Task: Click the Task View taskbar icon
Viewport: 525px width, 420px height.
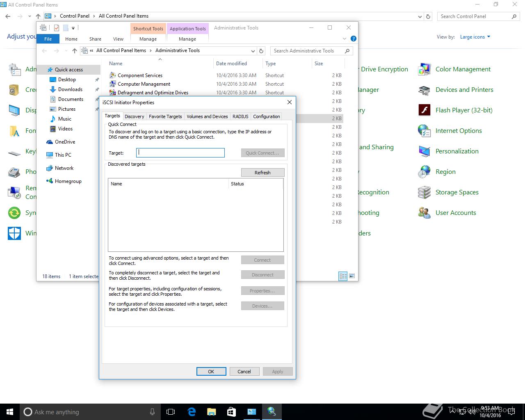Action: 171,412
